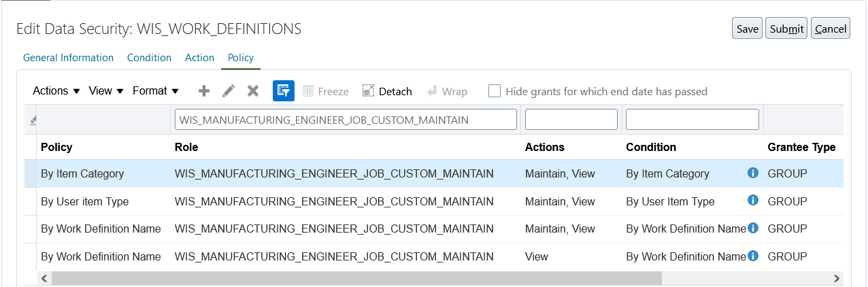Click the Cancel button
868x287 pixels.
click(x=830, y=29)
